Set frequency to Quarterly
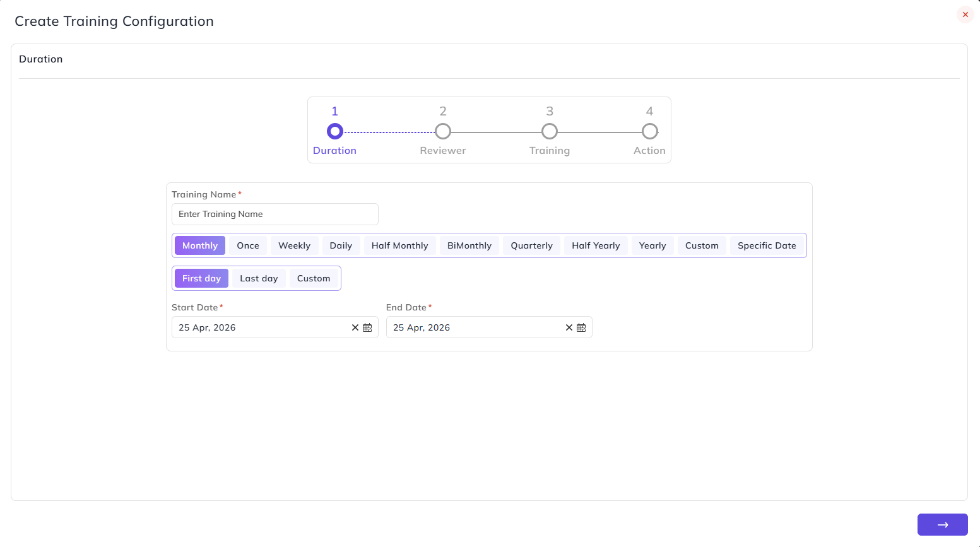 coord(532,245)
